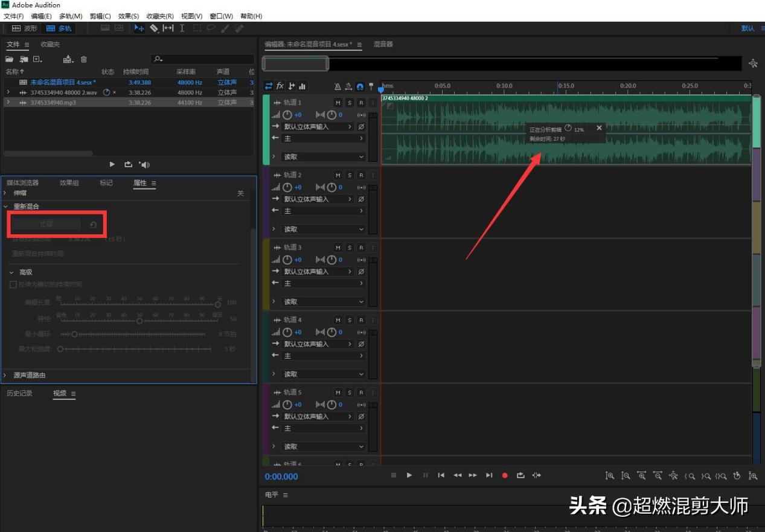Play preview in Files panel
The width and height of the screenshot is (765, 532).
(112, 164)
